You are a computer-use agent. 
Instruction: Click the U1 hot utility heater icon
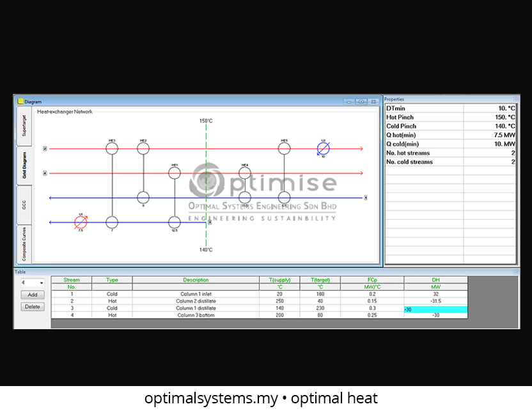click(x=81, y=222)
